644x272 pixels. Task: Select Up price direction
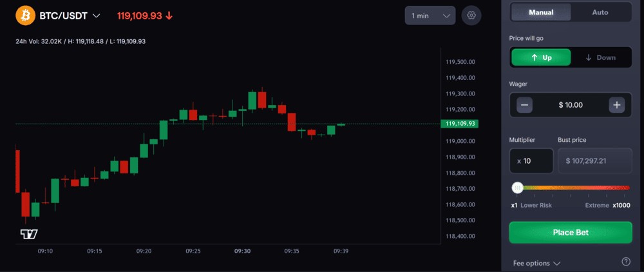[541, 57]
